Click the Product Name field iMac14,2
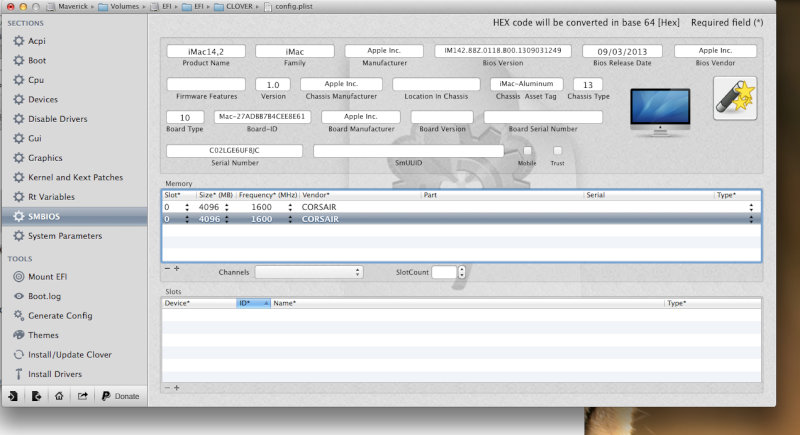The height and width of the screenshot is (435, 800). [x=206, y=51]
